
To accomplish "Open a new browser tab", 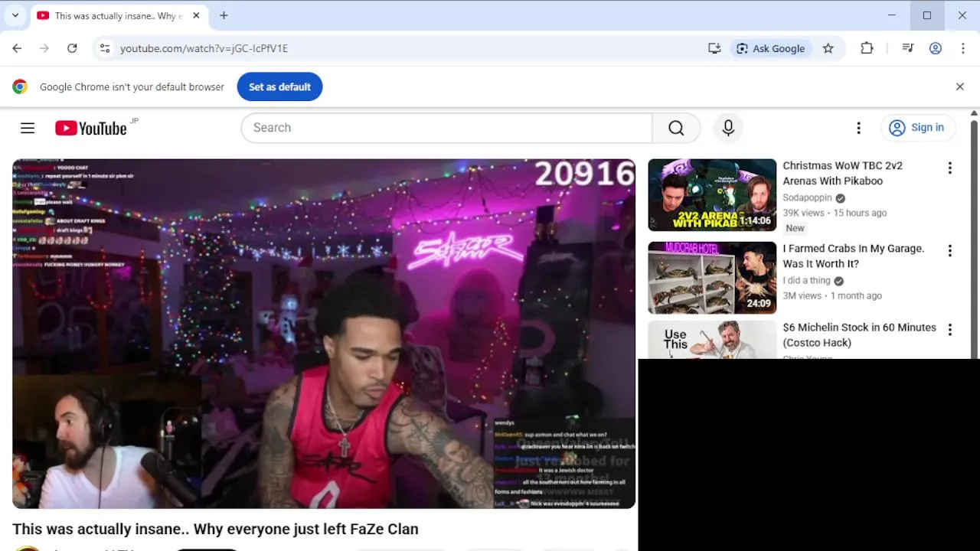I will [224, 15].
